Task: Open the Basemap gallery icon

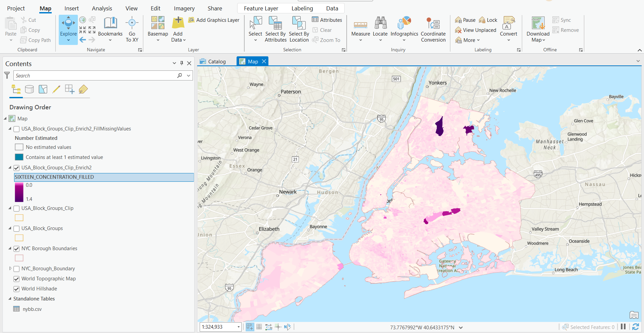Action: (158, 23)
